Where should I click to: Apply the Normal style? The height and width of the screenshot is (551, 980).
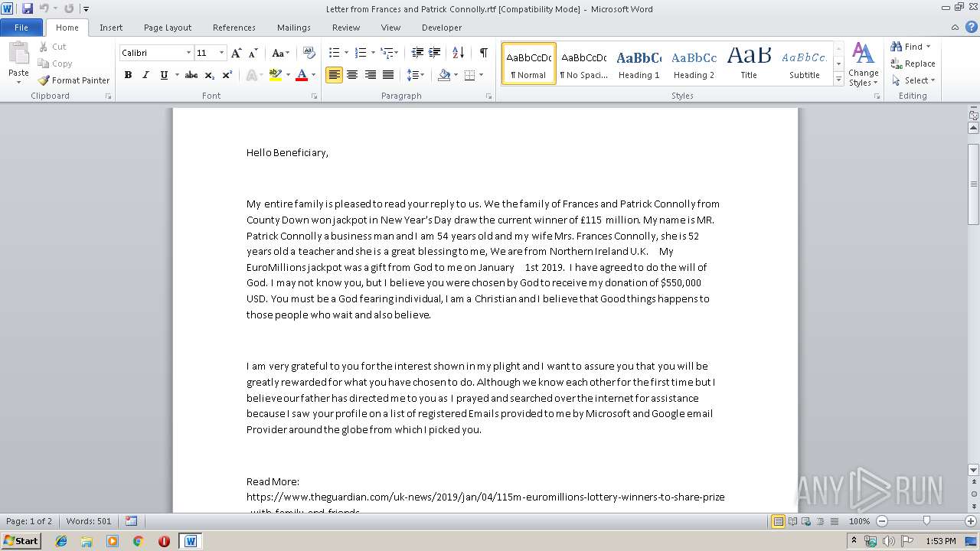tap(528, 64)
